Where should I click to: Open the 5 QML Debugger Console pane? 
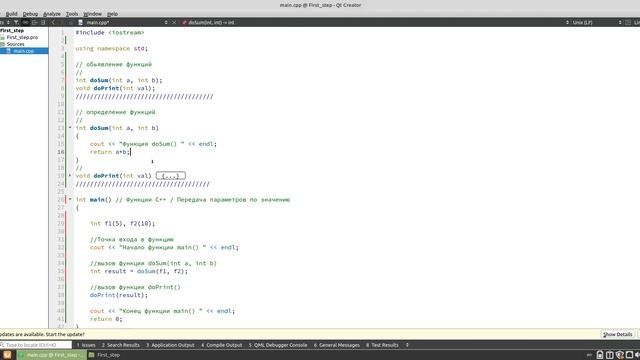(x=278, y=345)
